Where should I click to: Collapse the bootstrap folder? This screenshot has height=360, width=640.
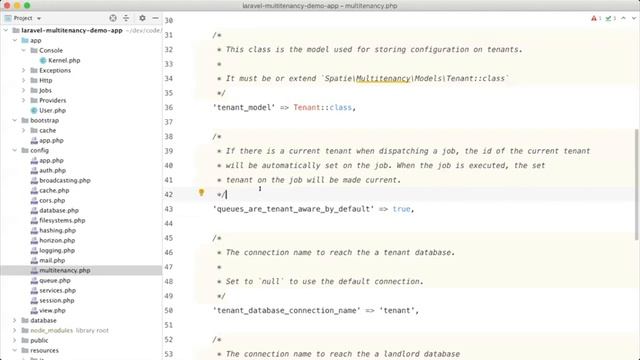[x=15, y=120]
